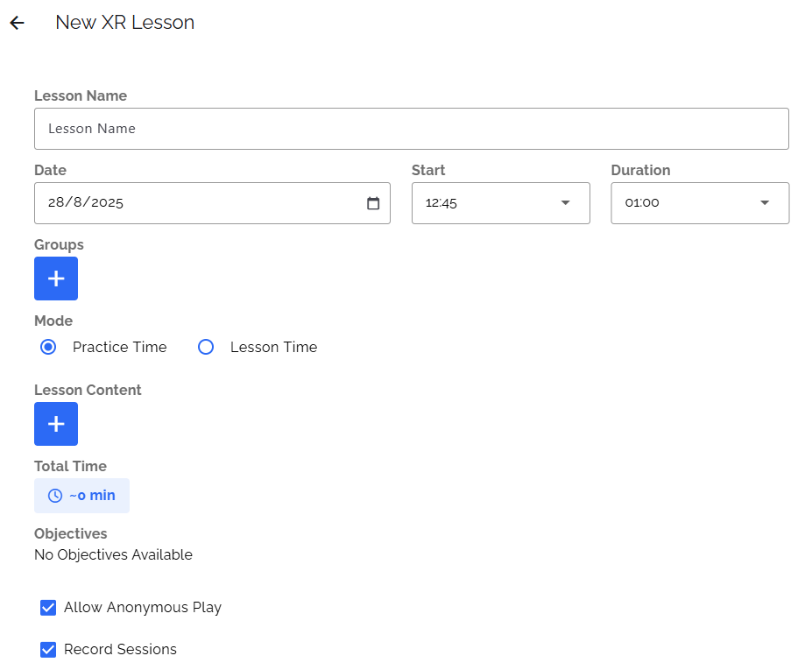The height and width of the screenshot is (670, 812).
Task: Click the No Objectives Available text
Action: tap(113, 554)
